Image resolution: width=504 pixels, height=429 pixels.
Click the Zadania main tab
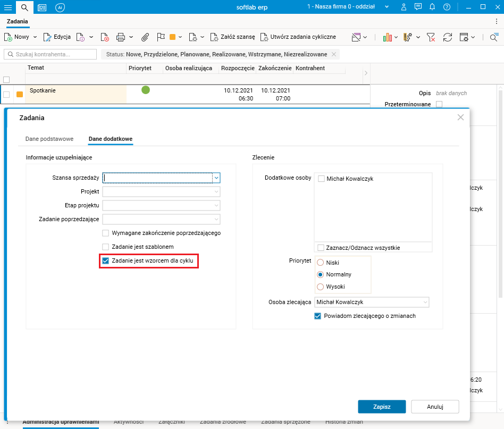tap(18, 22)
